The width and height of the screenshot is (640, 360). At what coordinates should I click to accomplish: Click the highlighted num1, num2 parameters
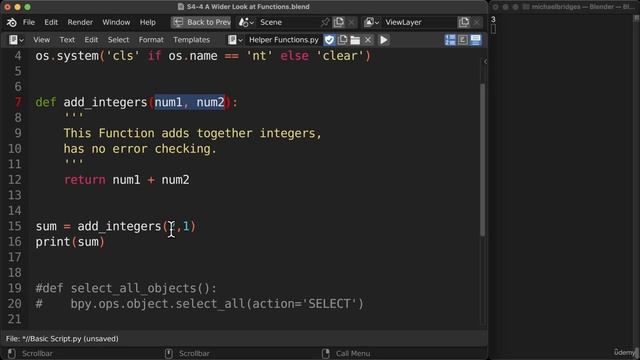pos(189,102)
